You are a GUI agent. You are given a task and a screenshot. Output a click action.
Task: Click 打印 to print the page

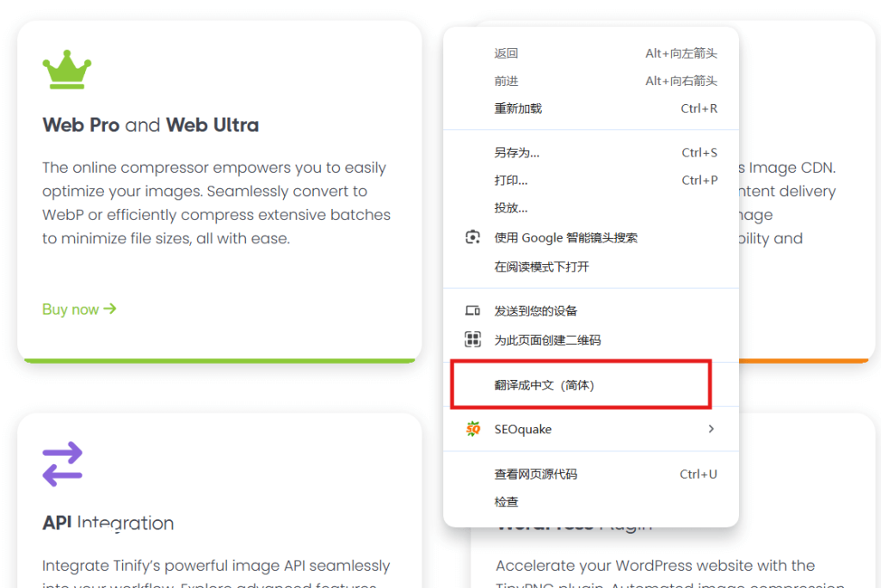point(510,179)
